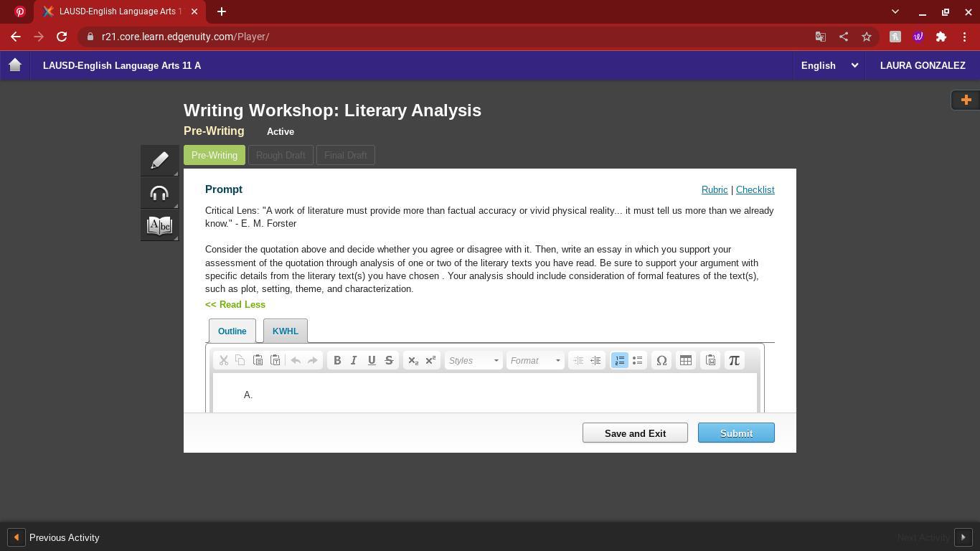Insert a special character with omega icon
This screenshot has height=551, width=980.
[661, 360]
